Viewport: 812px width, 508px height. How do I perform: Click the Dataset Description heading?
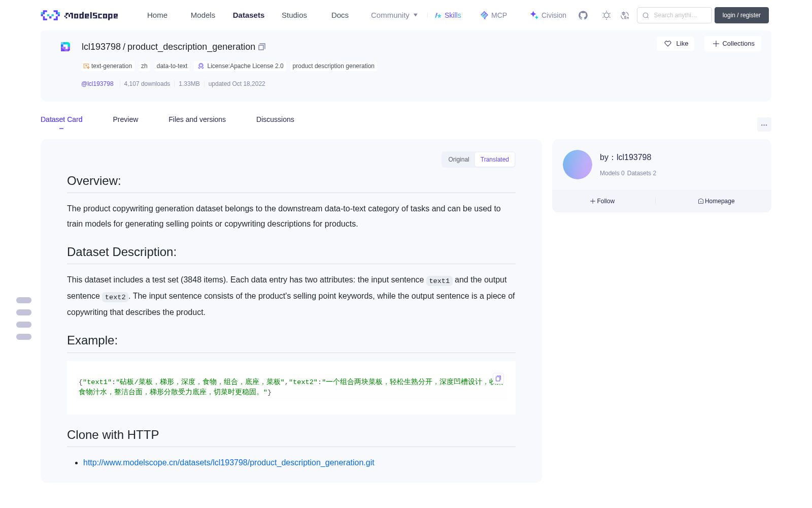(122, 252)
